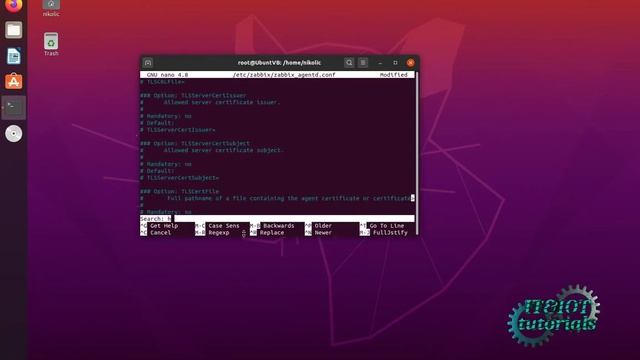
Task: Click the '# TLSServerCertIssuer=' line
Action: (178, 130)
